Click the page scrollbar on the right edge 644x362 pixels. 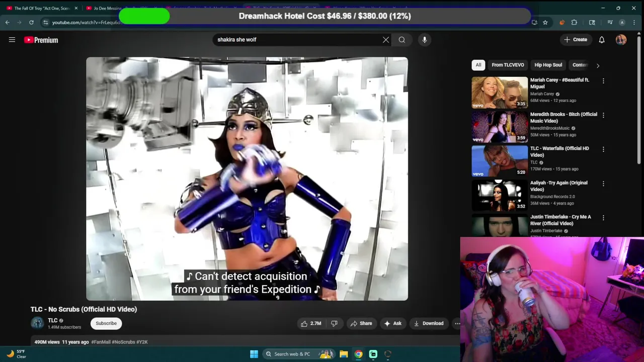click(x=640, y=101)
